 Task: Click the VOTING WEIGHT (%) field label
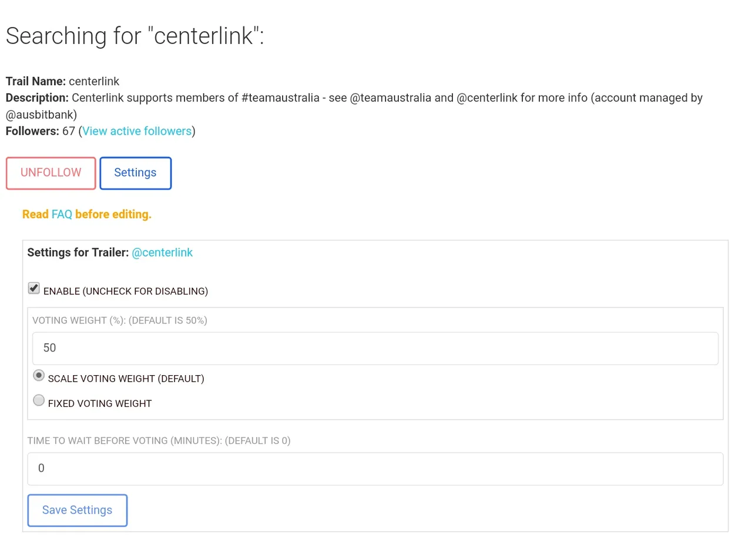point(120,321)
